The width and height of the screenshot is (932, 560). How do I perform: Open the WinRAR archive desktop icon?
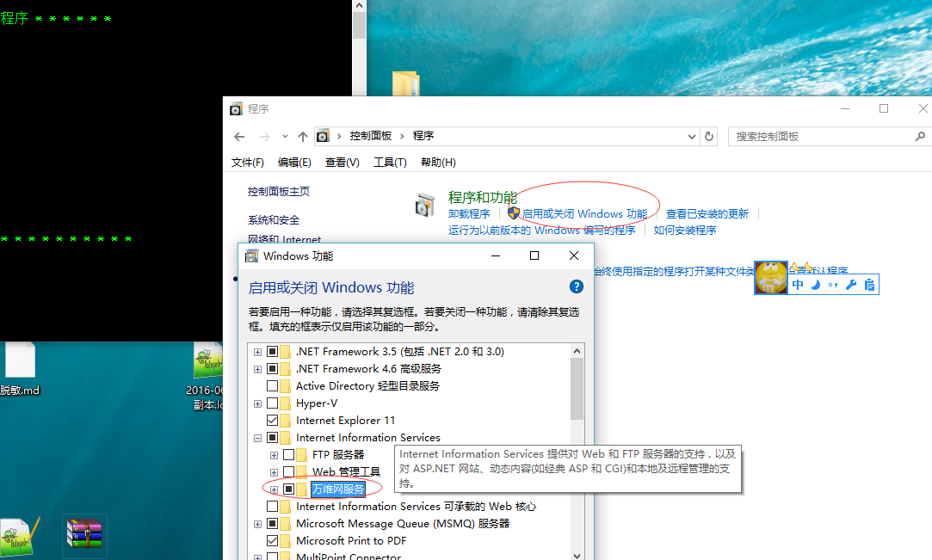[x=84, y=532]
